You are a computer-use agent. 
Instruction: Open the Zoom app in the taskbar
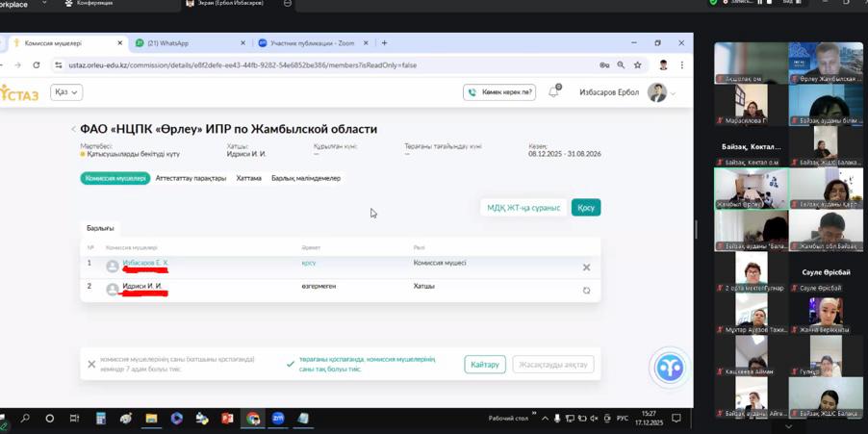coord(278,419)
